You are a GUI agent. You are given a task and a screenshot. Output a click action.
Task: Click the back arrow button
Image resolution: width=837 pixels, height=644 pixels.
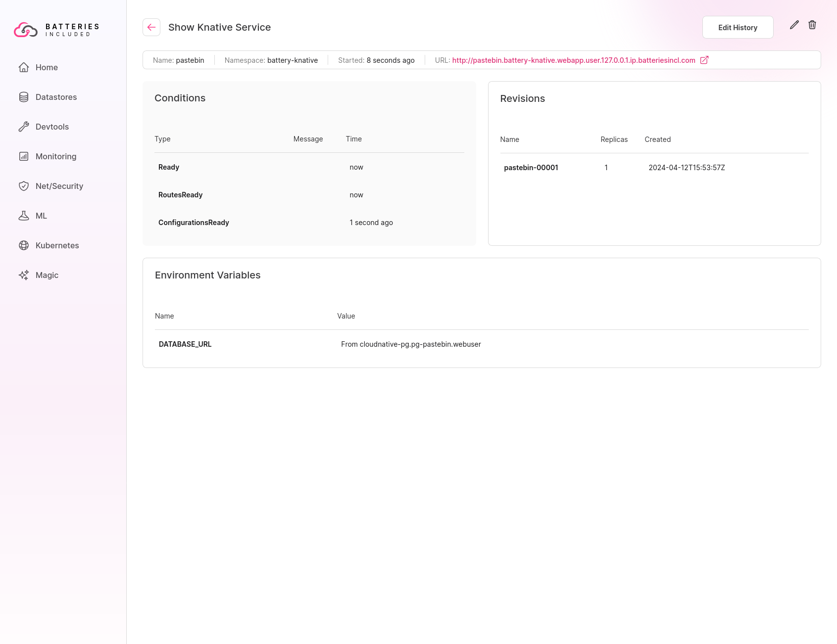click(x=151, y=27)
